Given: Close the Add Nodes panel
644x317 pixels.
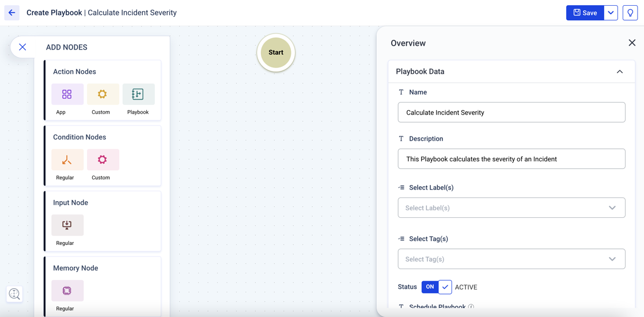Looking at the screenshot, I should 22,47.
